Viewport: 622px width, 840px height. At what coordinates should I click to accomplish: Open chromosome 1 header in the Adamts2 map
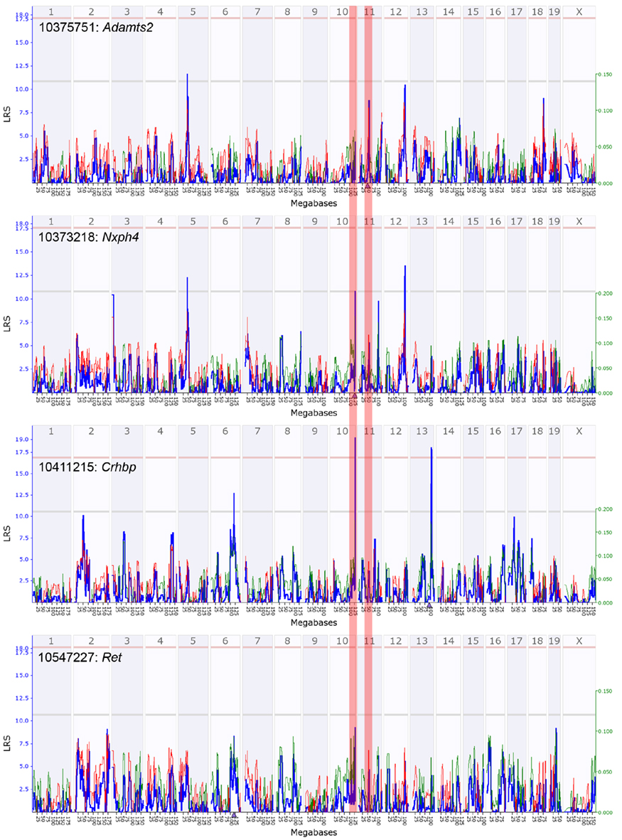coord(51,12)
